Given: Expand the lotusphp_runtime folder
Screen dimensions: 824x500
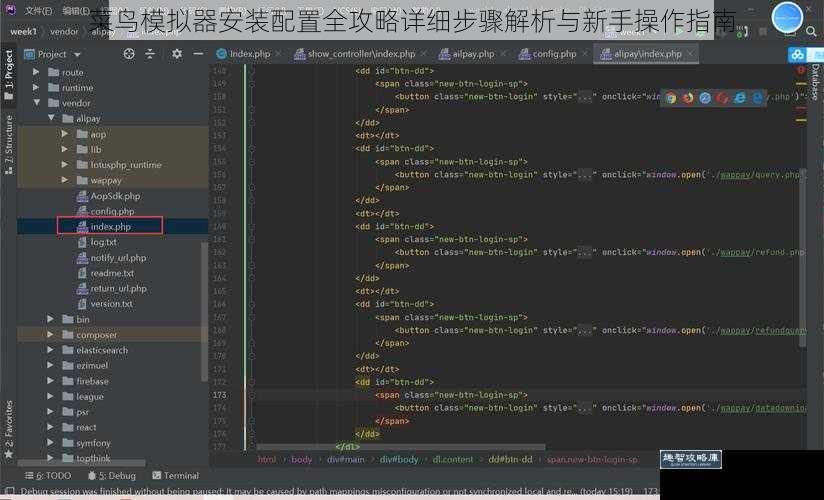Looking at the screenshot, I should pyautogui.click(x=65, y=165).
